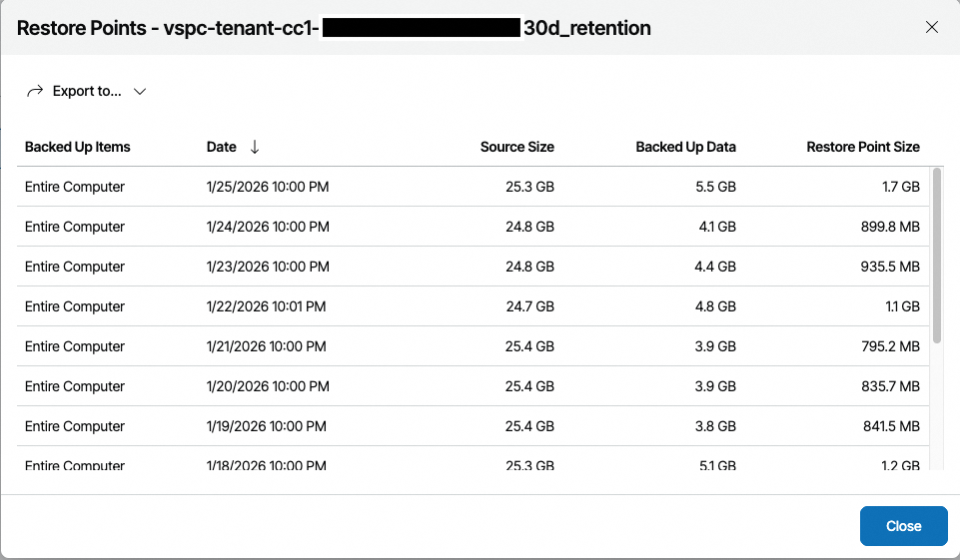Select the 1/22/2026 10:01 PM date cell

point(266,306)
